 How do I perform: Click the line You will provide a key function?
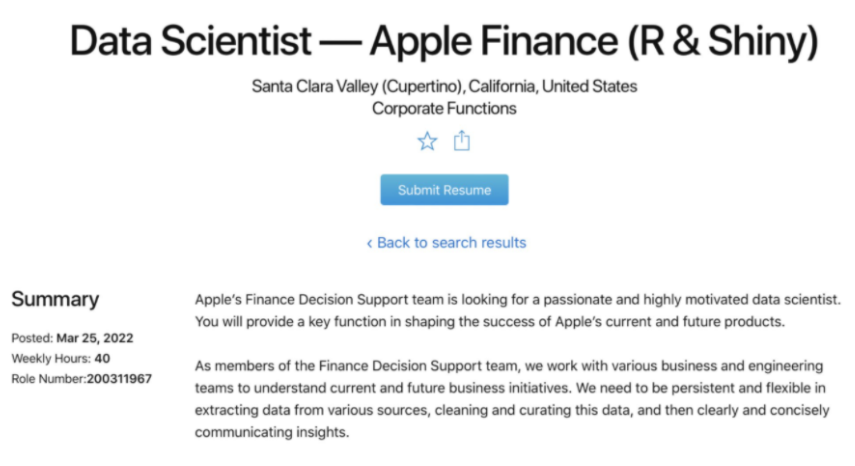click(490, 322)
